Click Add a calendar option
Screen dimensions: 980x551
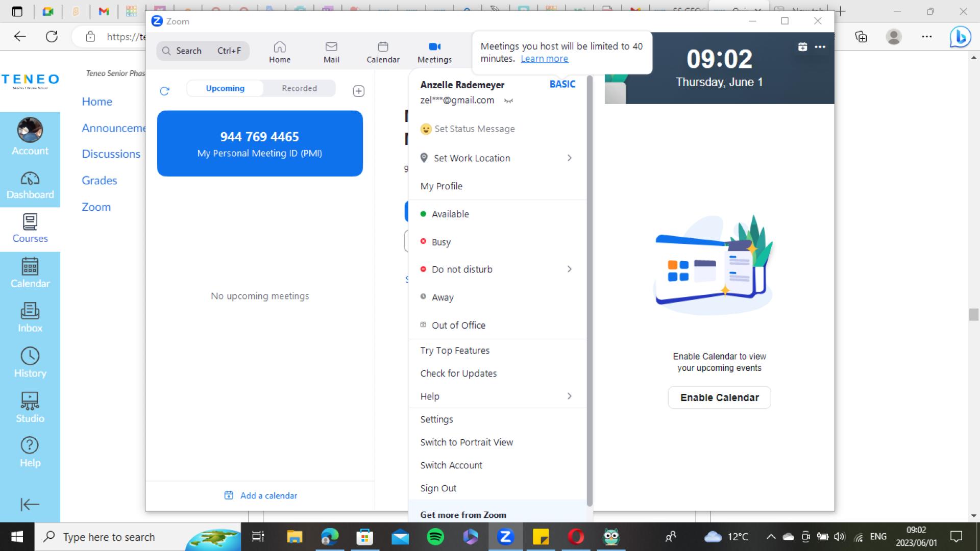[x=260, y=495]
